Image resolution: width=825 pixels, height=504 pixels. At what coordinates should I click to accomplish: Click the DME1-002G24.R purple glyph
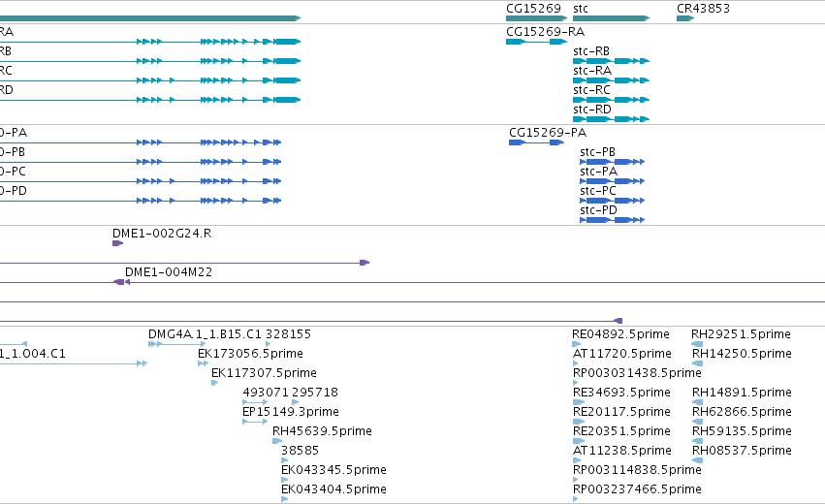118,243
